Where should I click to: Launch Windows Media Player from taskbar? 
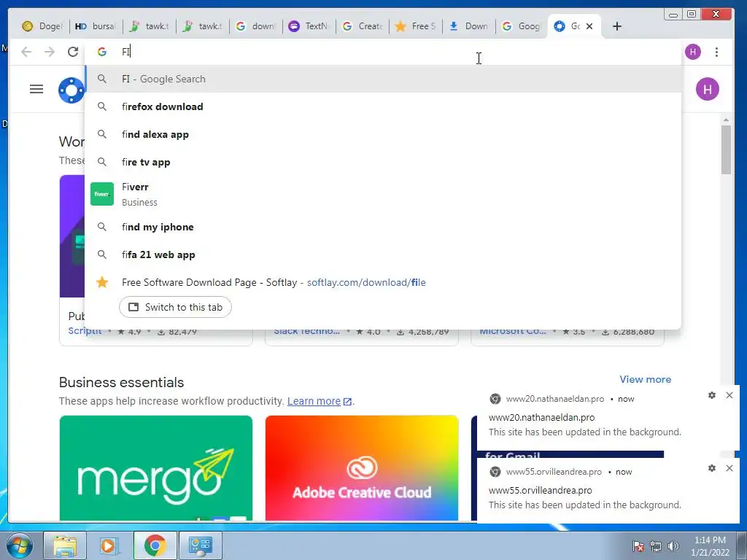[x=109, y=545]
